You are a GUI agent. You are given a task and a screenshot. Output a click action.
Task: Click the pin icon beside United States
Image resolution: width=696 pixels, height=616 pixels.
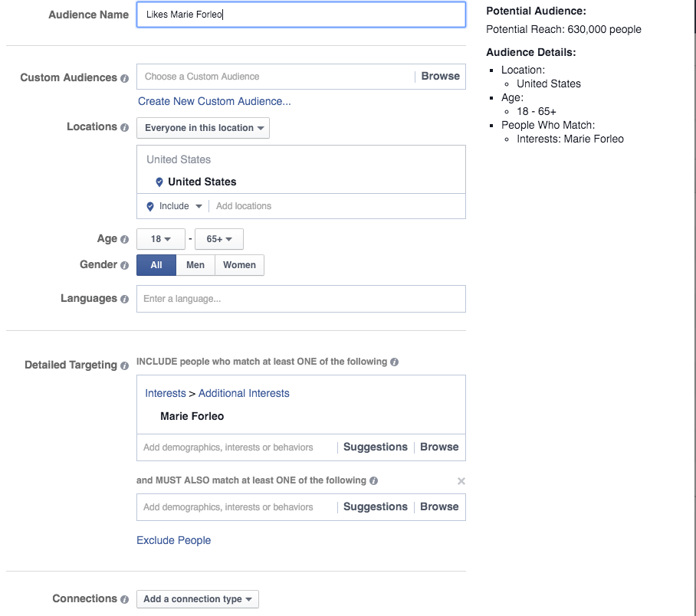click(x=159, y=182)
